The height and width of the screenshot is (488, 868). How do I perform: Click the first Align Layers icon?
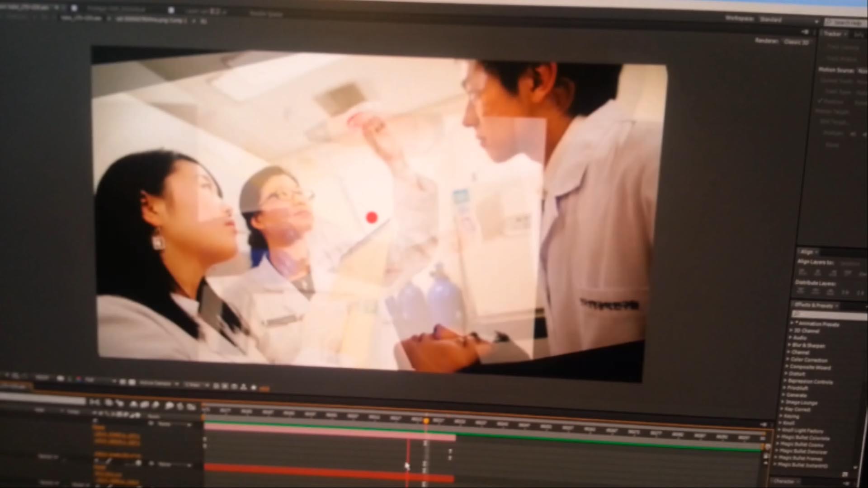[x=802, y=272]
